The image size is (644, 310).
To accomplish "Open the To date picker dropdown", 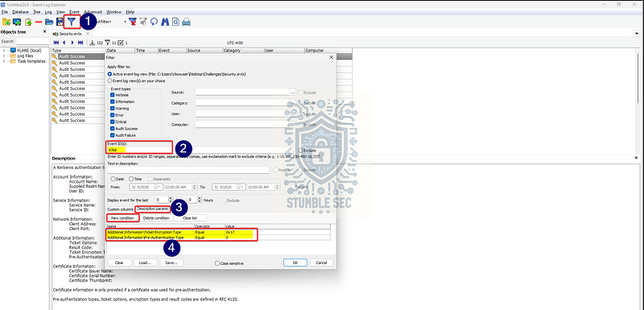I will pyautogui.click(x=241, y=187).
